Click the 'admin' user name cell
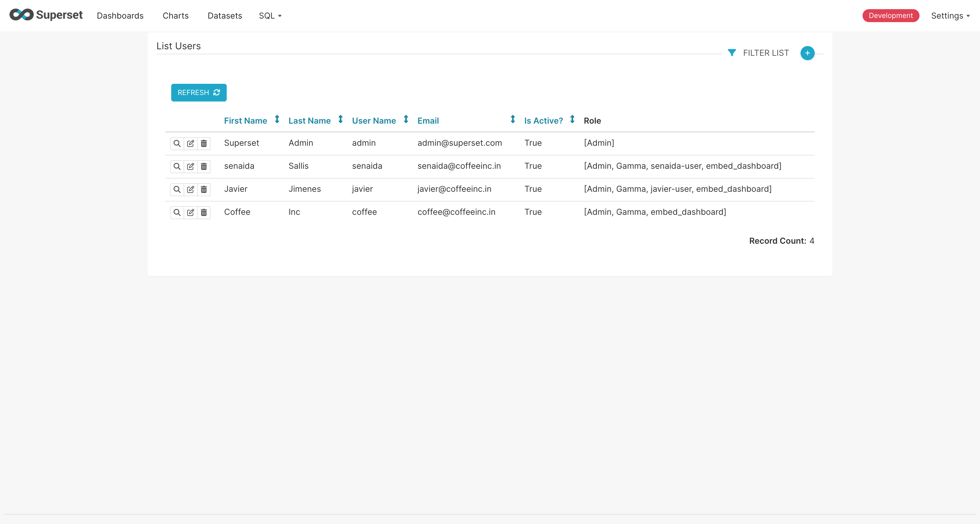This screenshot has width=980, height=524. [364, 143]
